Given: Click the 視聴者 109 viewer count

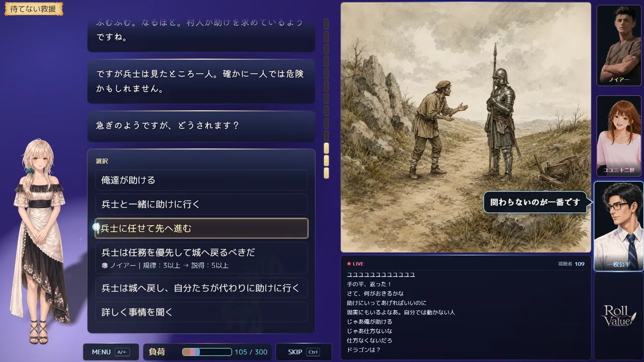Looking at the screenshot, I should click(571, 263).
